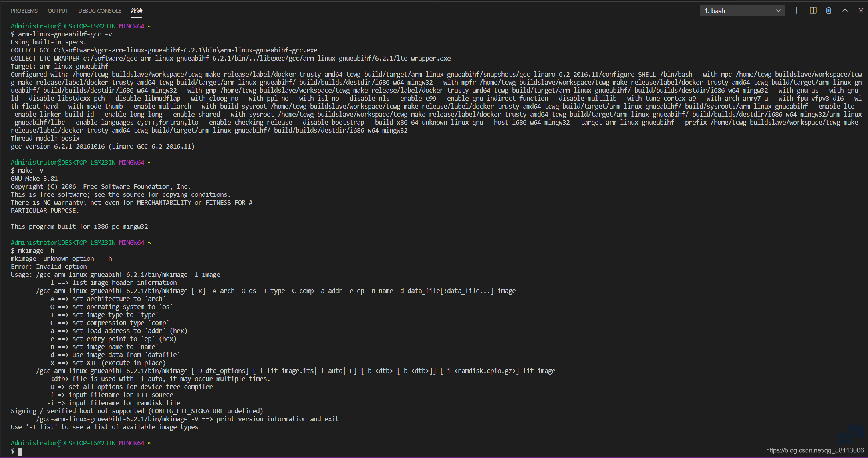Close the terminal panel with the X
This screenshot has height=458, width=868.
tap(861, 10)
